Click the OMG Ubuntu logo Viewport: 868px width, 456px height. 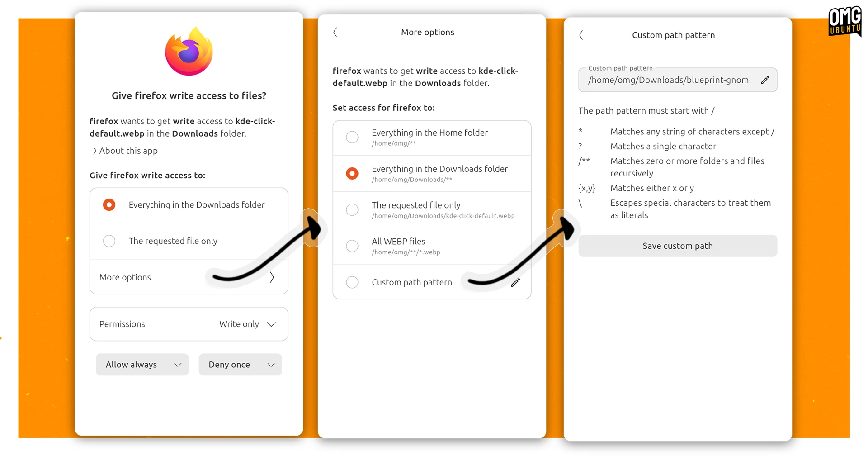(x=844, y=22)
